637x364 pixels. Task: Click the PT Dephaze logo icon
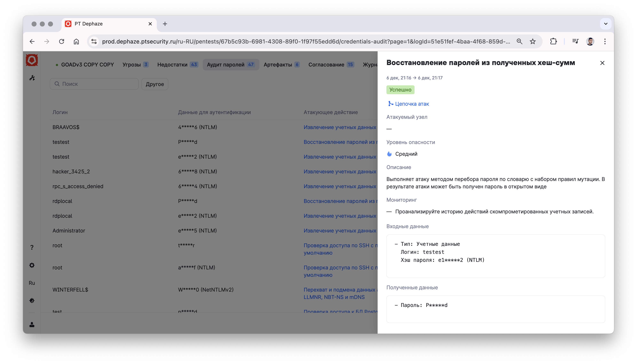click(x=32, y=60)
